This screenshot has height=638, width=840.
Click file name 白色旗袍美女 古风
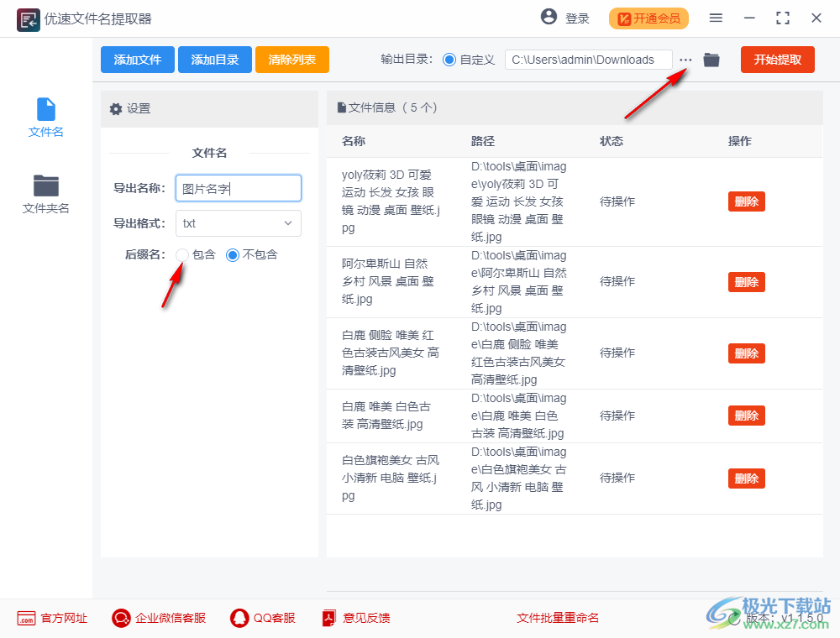(391, 478)
